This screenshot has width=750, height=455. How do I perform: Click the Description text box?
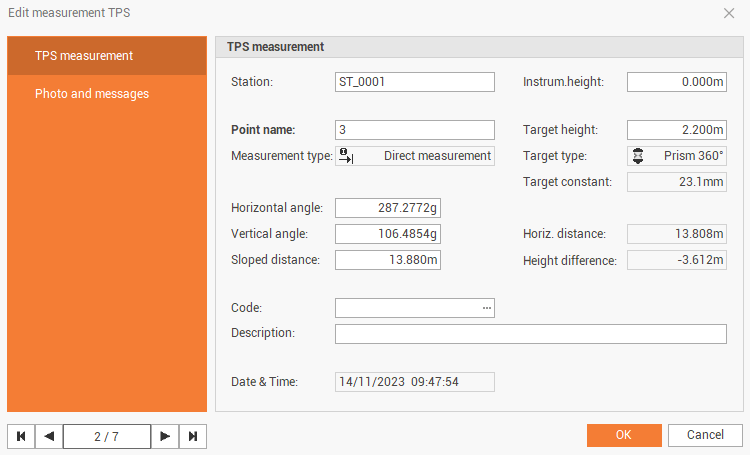coord(530,334)
